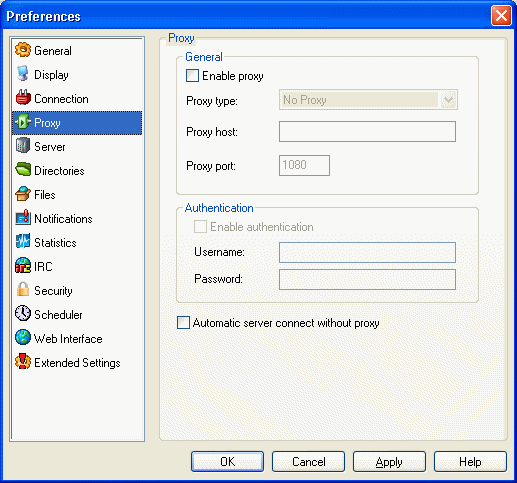The width and height of the screenshot is (517, 483).
Task: Confirm with the OK button
Action: tap(227, 462)
